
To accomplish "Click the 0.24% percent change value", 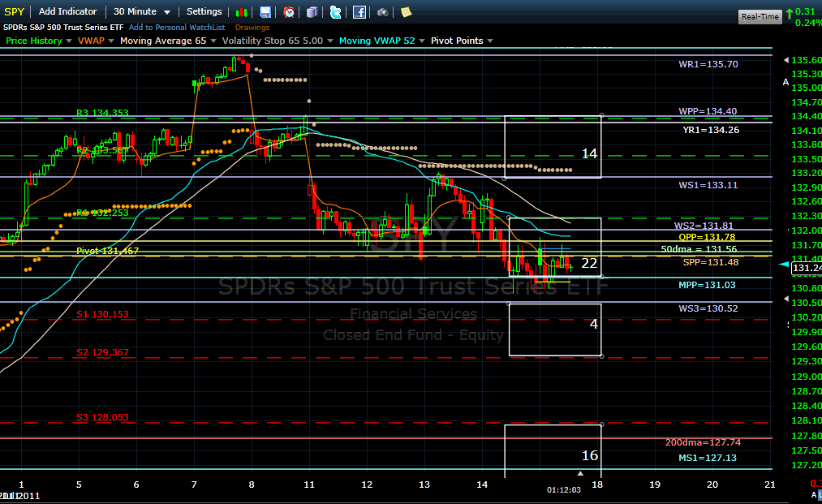I will pos(808,23).
